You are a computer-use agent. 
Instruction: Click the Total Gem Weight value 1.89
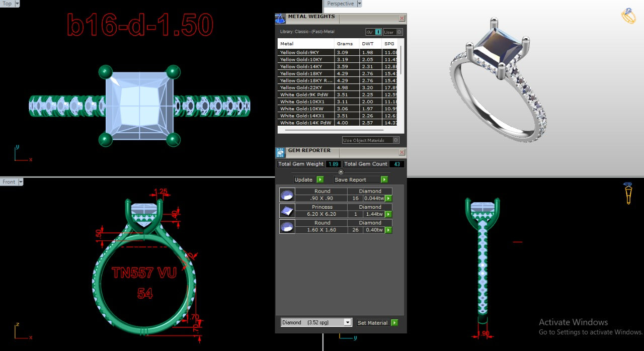pos(333,164)
